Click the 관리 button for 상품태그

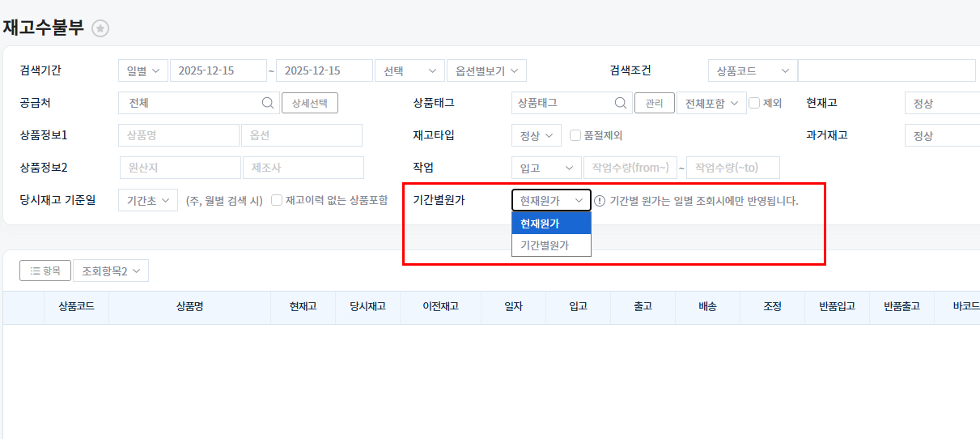tap(654, 103)
